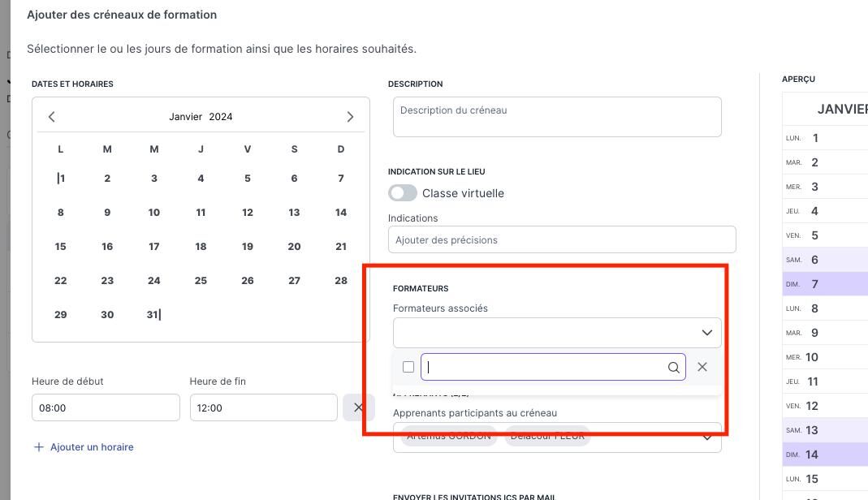Expand the Formateurs associés dropdown
Screen dimensions: 868x500
click(706, 333)
